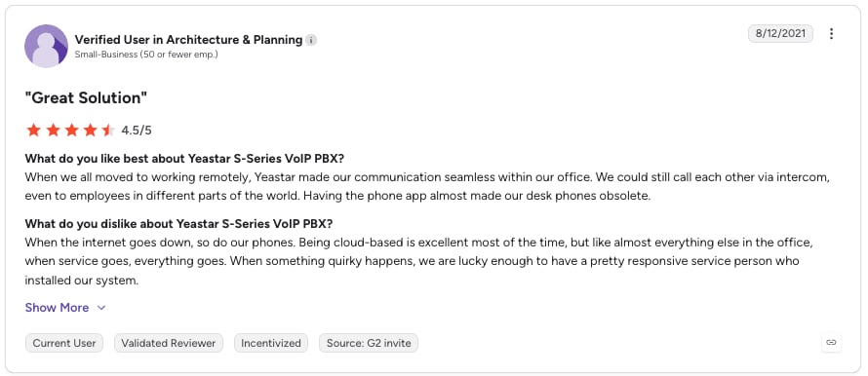
Task: Expand review with the Show More chevron
Action: [x=101, y=308]
